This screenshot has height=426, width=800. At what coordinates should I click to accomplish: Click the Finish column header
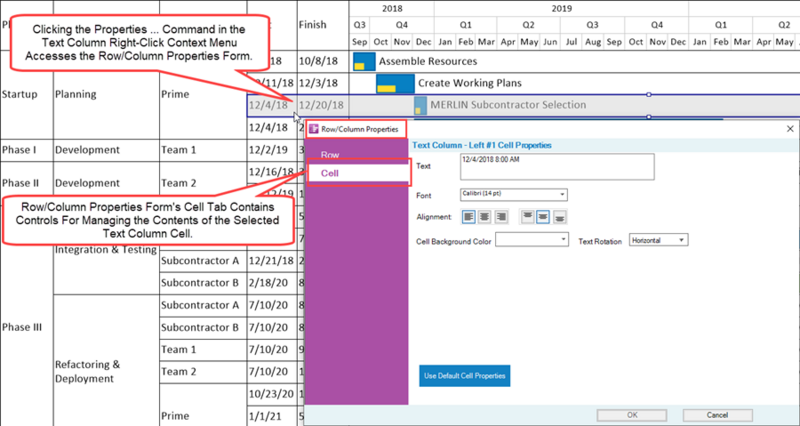click(x=323, y=25)
